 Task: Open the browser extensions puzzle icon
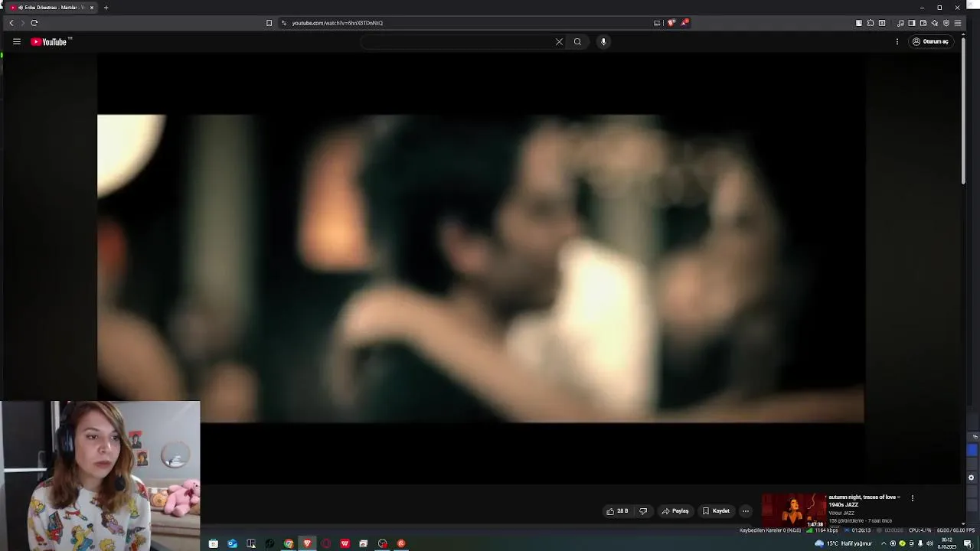[x=871, y=23]
